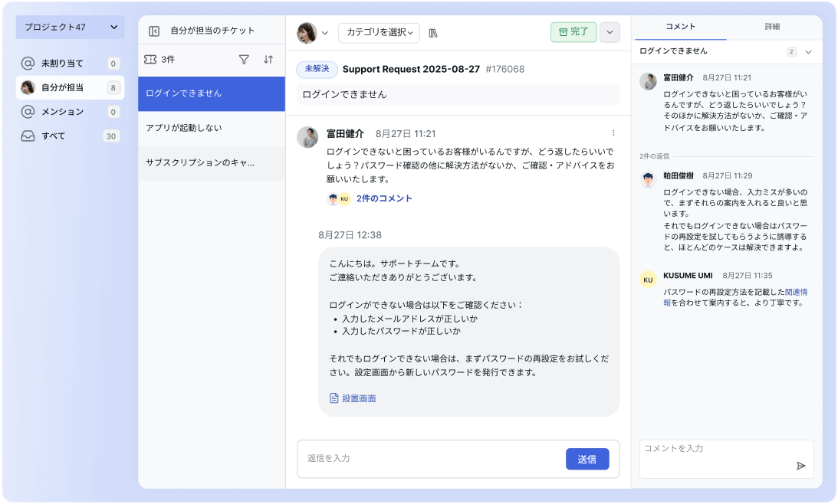
Task: Click the document icon next to 設置画面
Action: point(335,398)
